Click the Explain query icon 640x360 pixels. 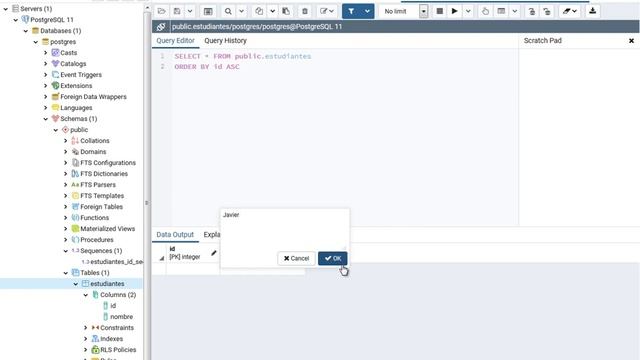point(485,11)
